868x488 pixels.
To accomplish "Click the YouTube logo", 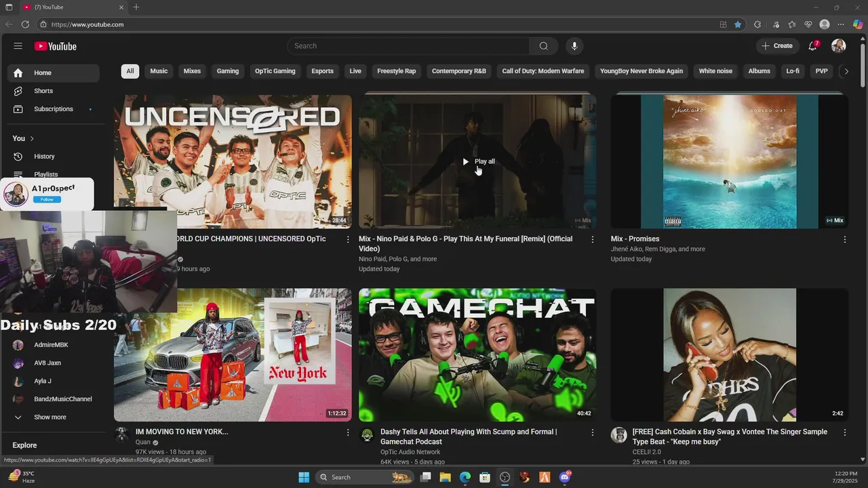I will (x=56, y=46).
